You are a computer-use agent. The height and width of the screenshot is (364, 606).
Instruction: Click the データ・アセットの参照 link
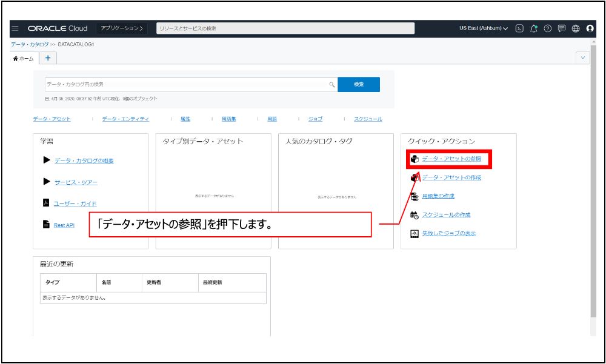(451, 159)
